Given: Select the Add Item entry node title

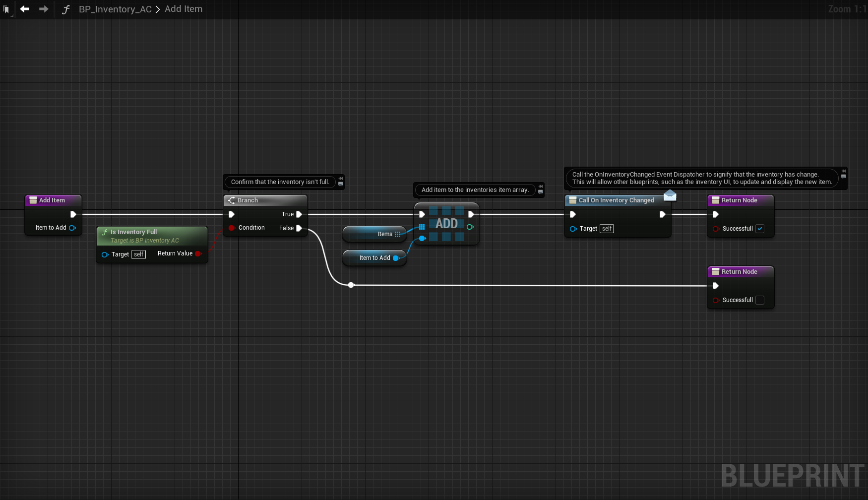Looking at the screenshot, I should coord(53,200).
